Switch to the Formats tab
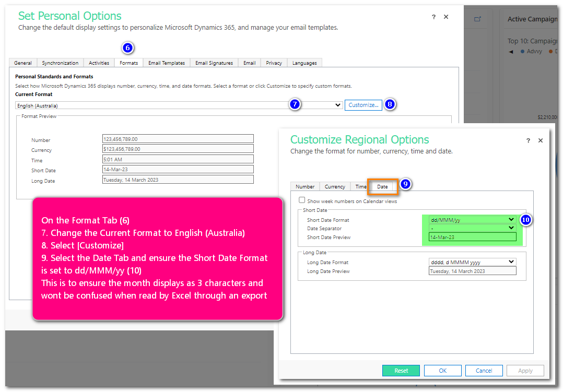Image resolution: width=563 pixels, height=392 pixels. (128, 63)
